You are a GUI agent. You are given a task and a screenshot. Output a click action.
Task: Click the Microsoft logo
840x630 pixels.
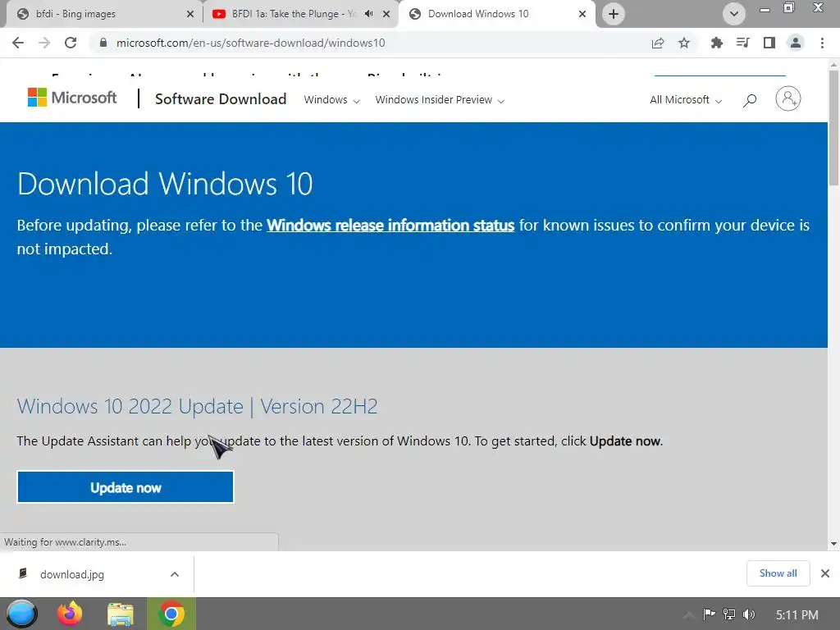pyautogui.click(x=72, y=98)
